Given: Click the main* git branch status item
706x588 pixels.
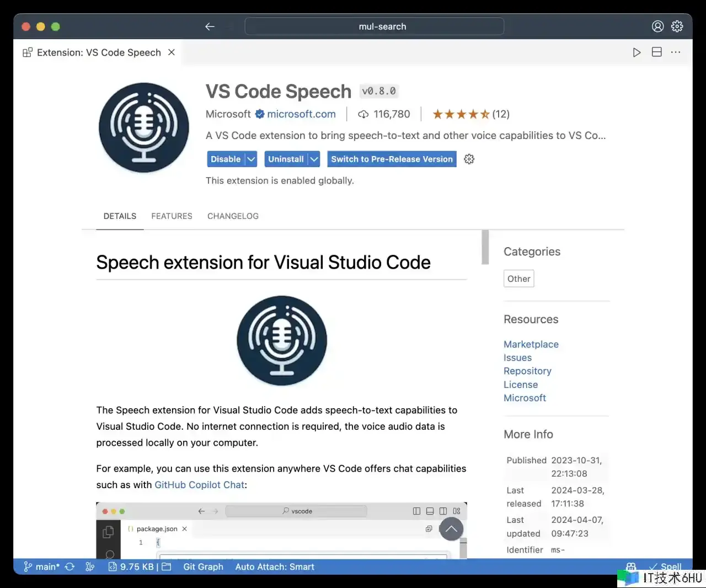Looking at the screenshot, I should click(42, 566).
